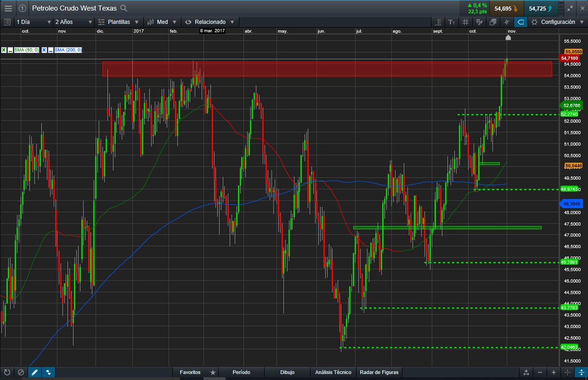Expand the 2 Años range dropdown
The image size is (588, 380).
(x=73, y=22)
